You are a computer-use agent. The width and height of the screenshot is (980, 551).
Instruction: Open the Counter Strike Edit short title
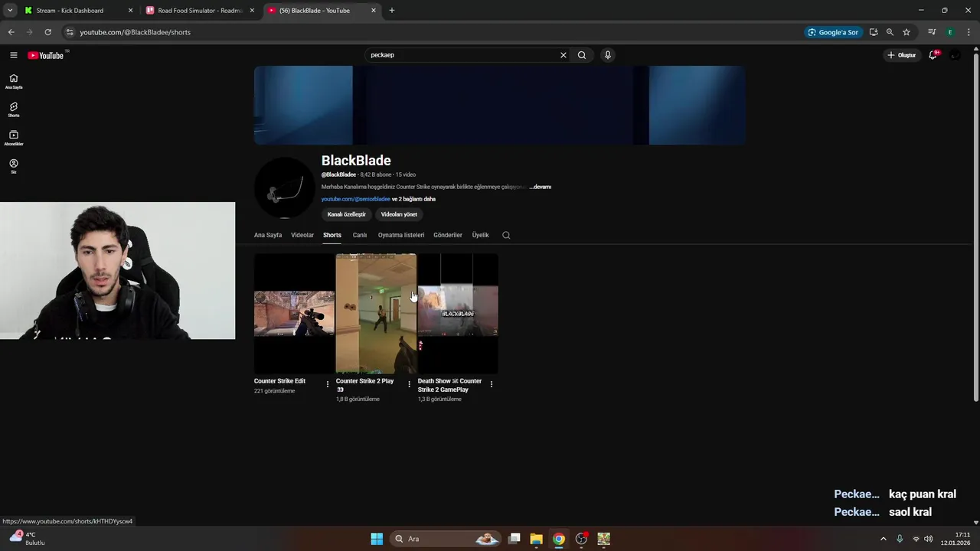coord(279,381)
